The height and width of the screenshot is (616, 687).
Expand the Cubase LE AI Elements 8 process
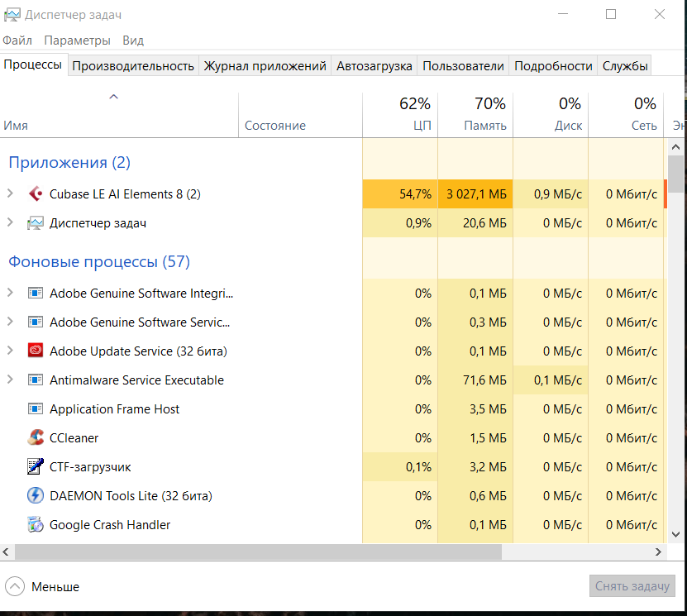pyautogui.click(x=10, y=193)
